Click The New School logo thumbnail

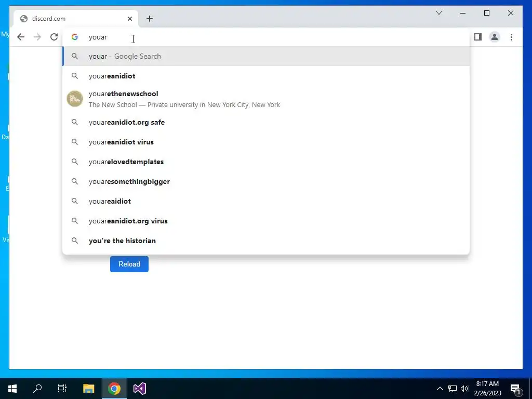[75, 99]
